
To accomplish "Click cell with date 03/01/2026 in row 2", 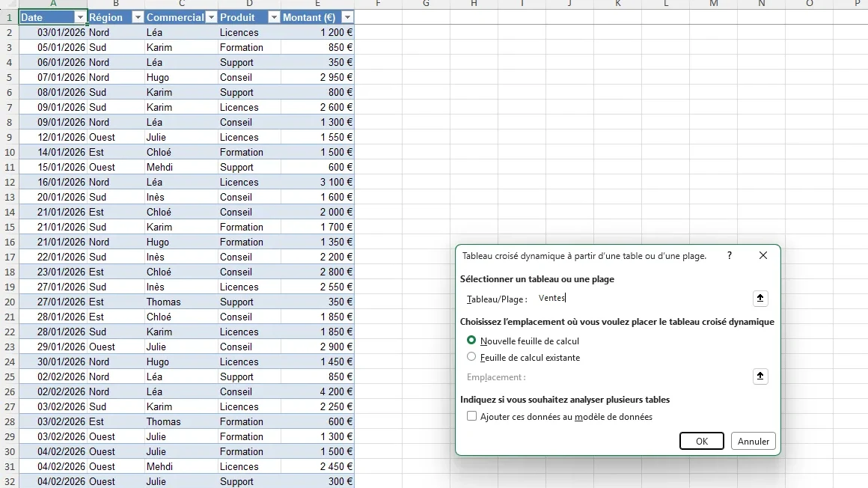I will (x=53, y=33).
